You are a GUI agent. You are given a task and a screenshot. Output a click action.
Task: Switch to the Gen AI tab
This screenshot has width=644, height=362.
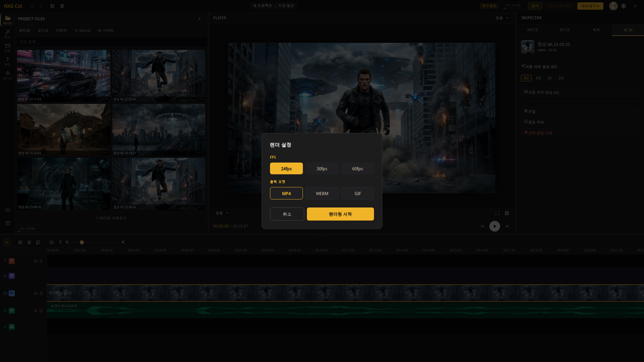coord(83,31)
